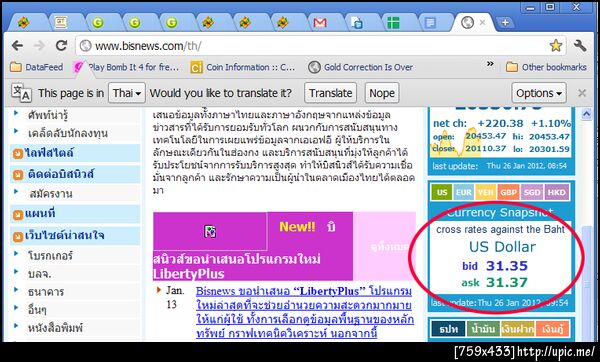Click the page scrollbar up arrow
Screen dimensions: 600x362
point(586,114)
